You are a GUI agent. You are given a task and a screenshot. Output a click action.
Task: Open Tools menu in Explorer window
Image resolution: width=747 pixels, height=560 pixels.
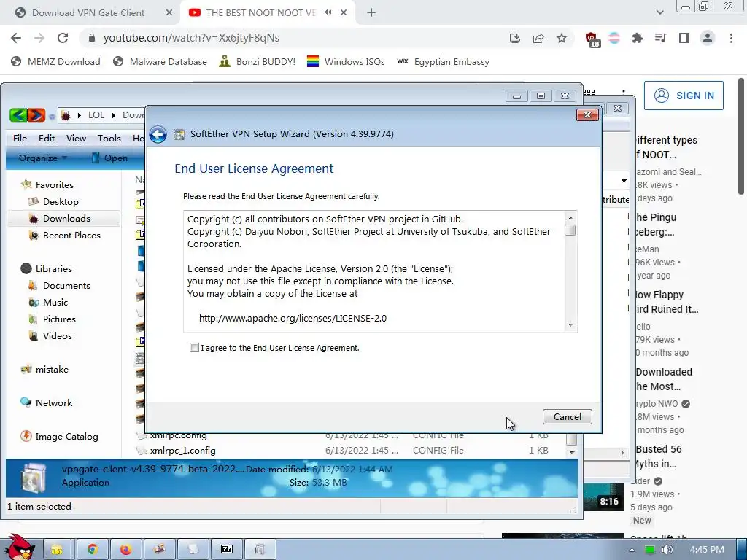109,138
